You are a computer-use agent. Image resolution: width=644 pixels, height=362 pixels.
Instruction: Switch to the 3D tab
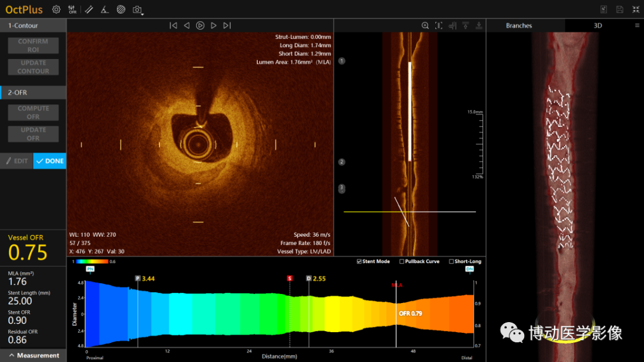[597, 26]
